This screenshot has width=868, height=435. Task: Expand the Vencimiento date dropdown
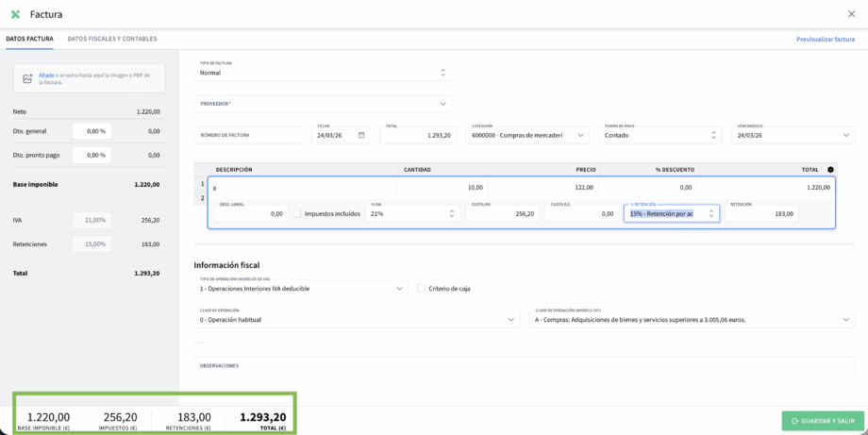(x=846, y=135)
